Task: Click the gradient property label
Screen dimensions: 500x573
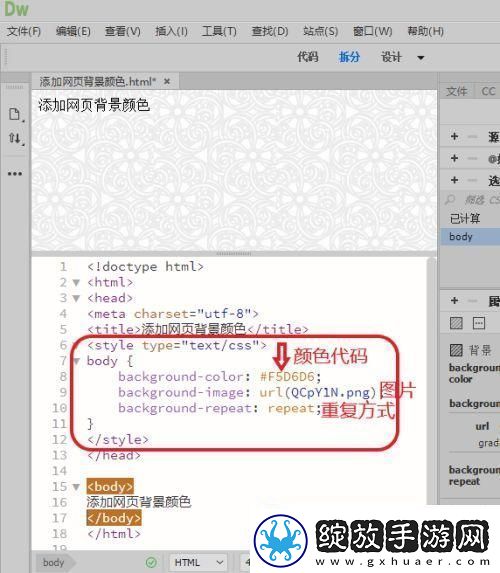Action: pyautogui.click(x=489, y=443)
